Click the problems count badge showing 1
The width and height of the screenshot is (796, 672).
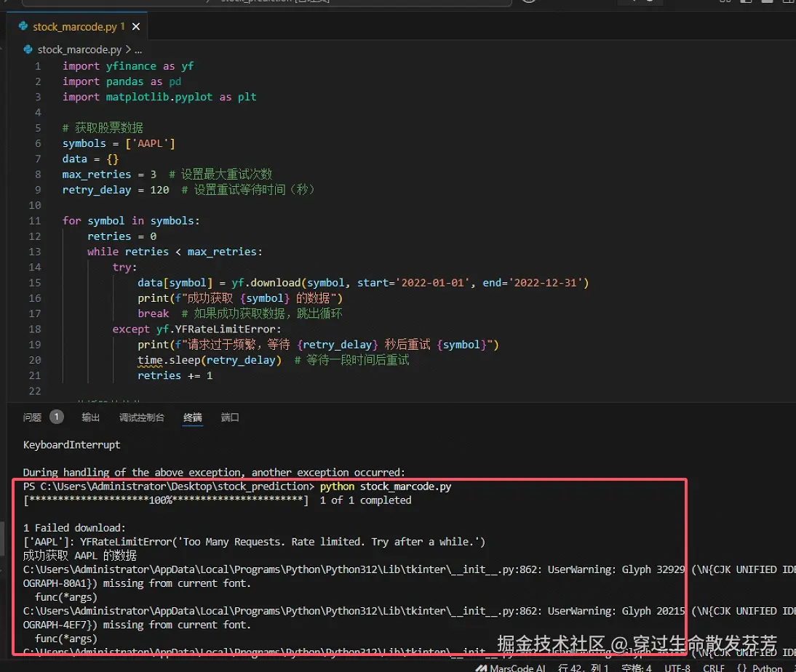coord(56,417)
